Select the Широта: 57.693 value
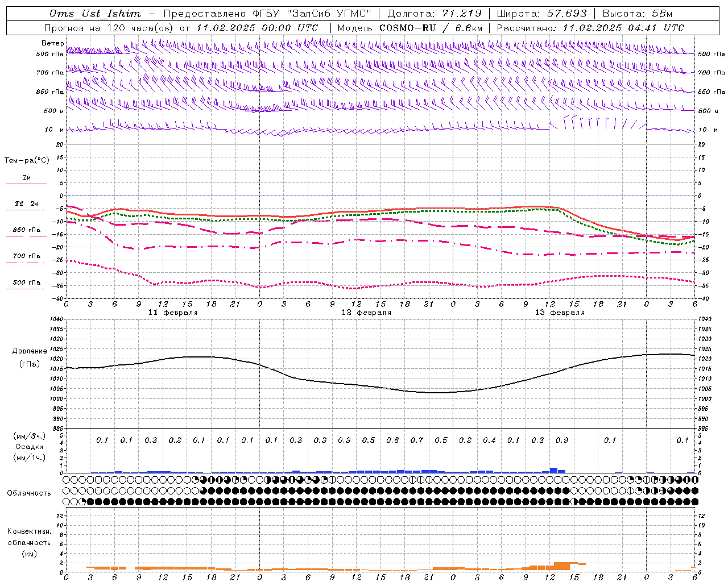 (x=541, y=14)
